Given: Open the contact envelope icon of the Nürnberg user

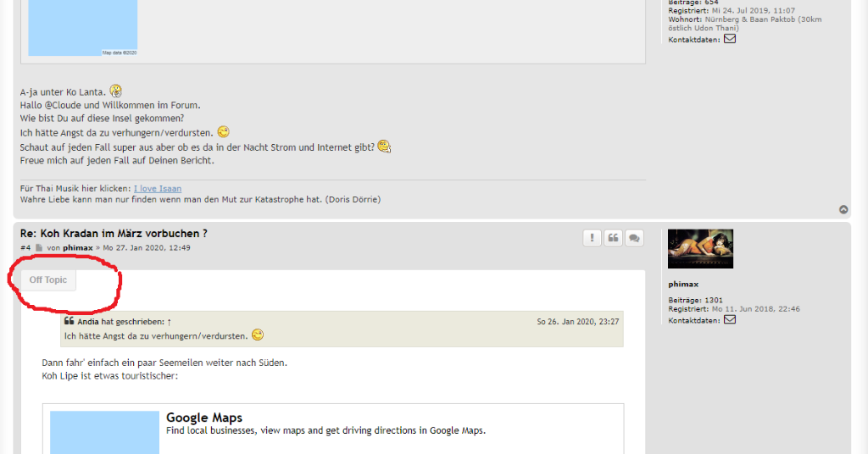Looking at the screenshot, I should coord(730,39).
